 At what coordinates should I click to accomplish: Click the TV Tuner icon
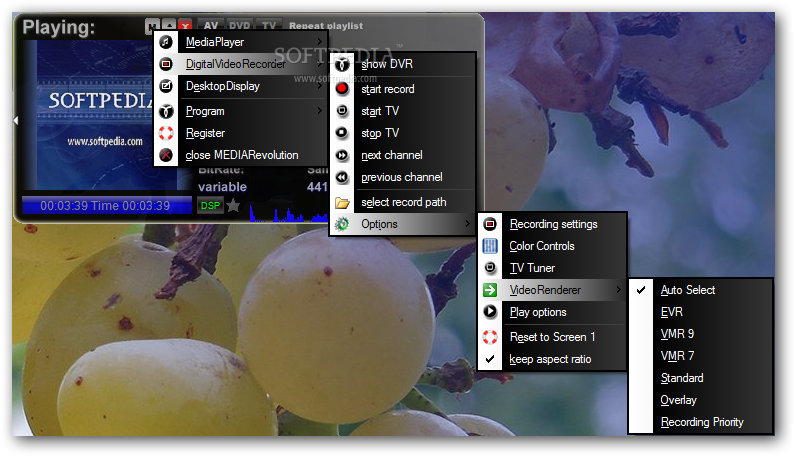(x=490, y=267)
